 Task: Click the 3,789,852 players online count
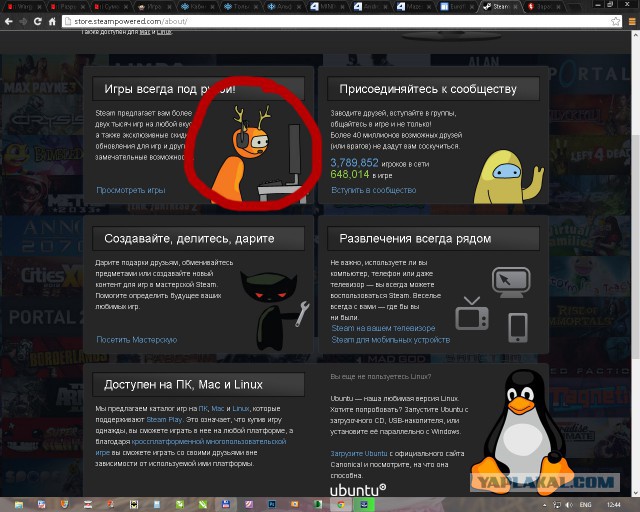pyautogui.click(x=354, y=163)
